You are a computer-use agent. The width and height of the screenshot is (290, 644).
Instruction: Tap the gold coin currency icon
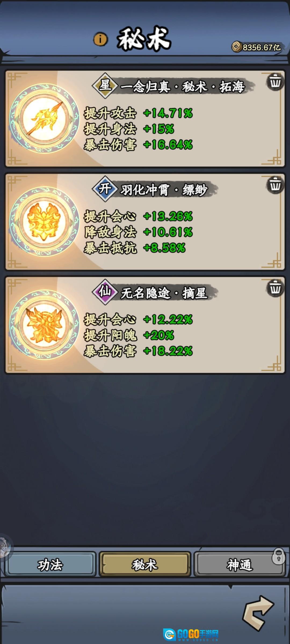click(x=237, y=47)
